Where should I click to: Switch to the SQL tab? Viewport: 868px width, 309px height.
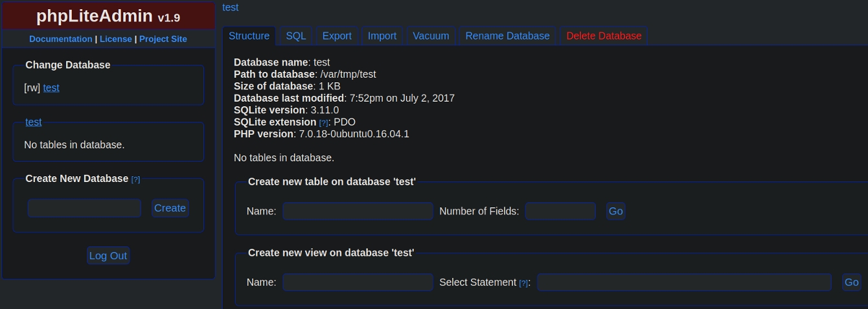pyautogui.click(x=296, y=36)
